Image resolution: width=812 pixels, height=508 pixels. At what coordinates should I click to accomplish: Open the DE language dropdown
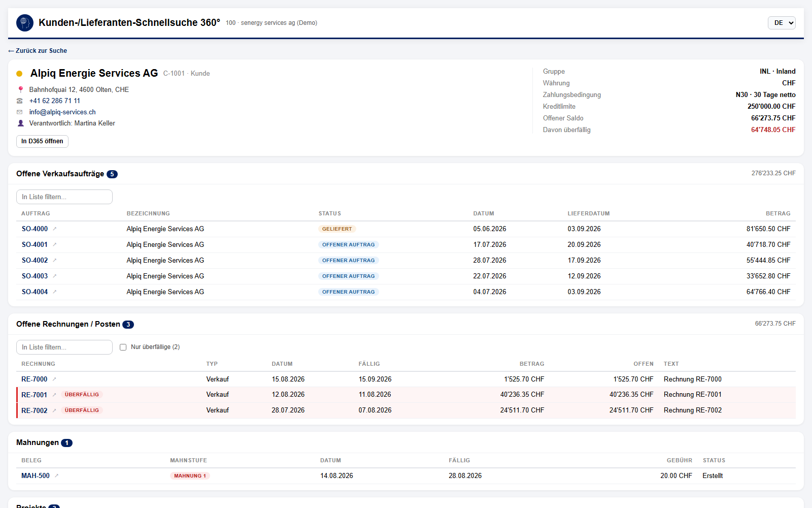click(782, 23)
